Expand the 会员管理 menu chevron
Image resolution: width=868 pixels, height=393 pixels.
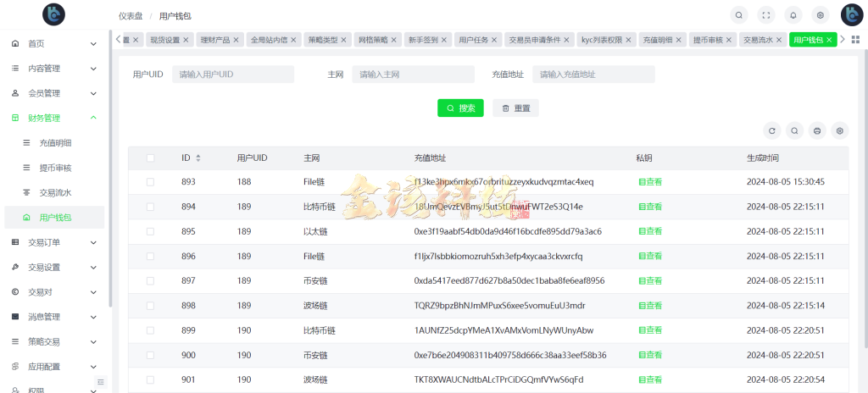point(93,93)
